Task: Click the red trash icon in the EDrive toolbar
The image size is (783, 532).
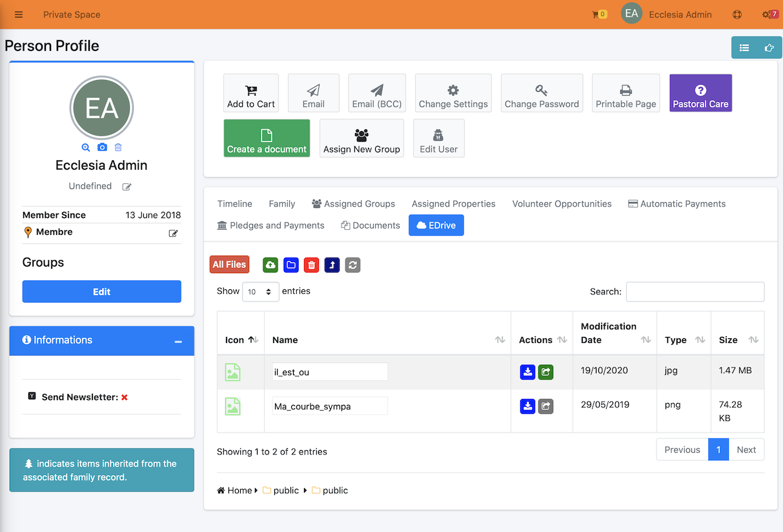Action: coord(312,265)
